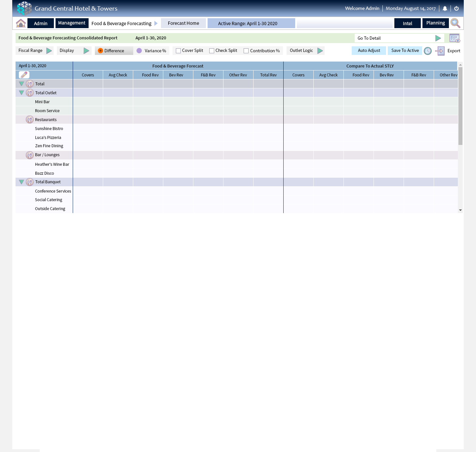
Task: Click the magnifying glass search icon
Action: point(455,23)
